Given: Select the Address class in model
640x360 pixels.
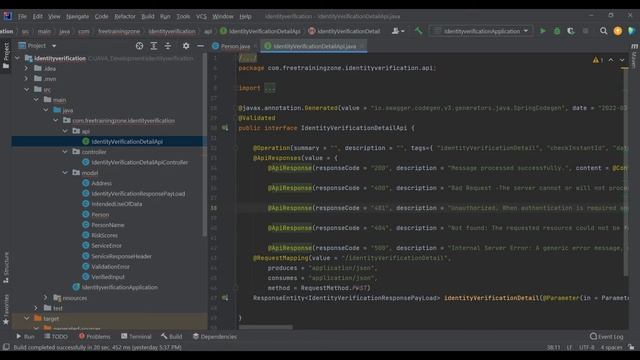Looking at the screenshot, I should (x=101, y=183).
